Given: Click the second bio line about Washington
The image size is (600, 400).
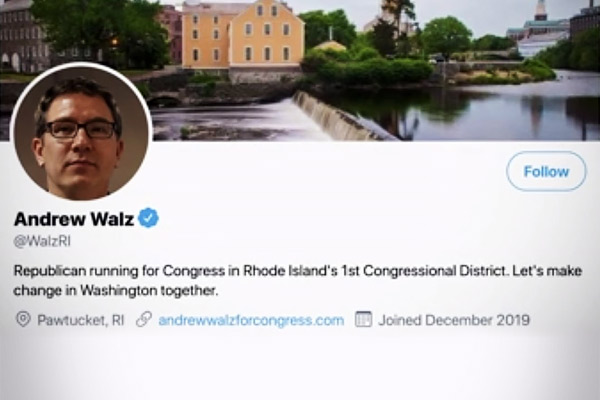Looking at the screenshot, I should pos(116,291).
